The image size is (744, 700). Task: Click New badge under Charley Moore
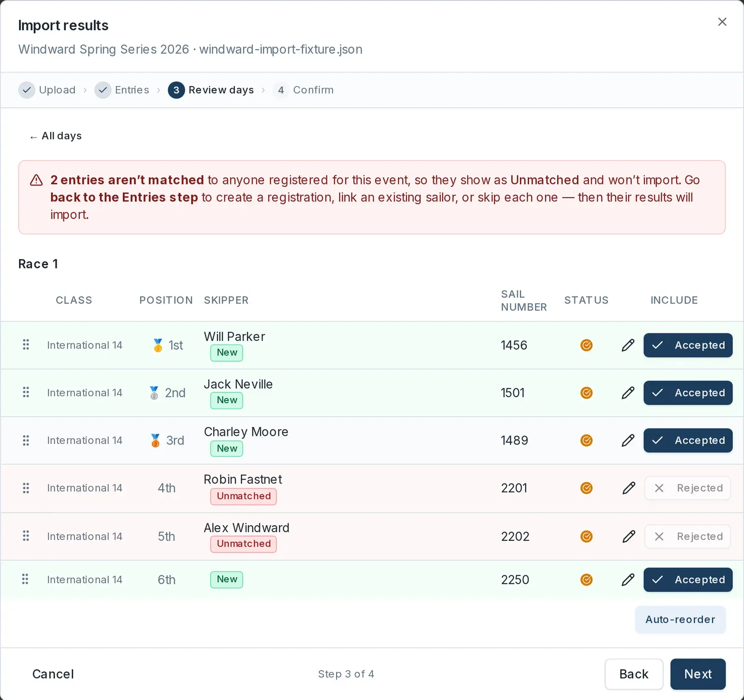[227, 448]
